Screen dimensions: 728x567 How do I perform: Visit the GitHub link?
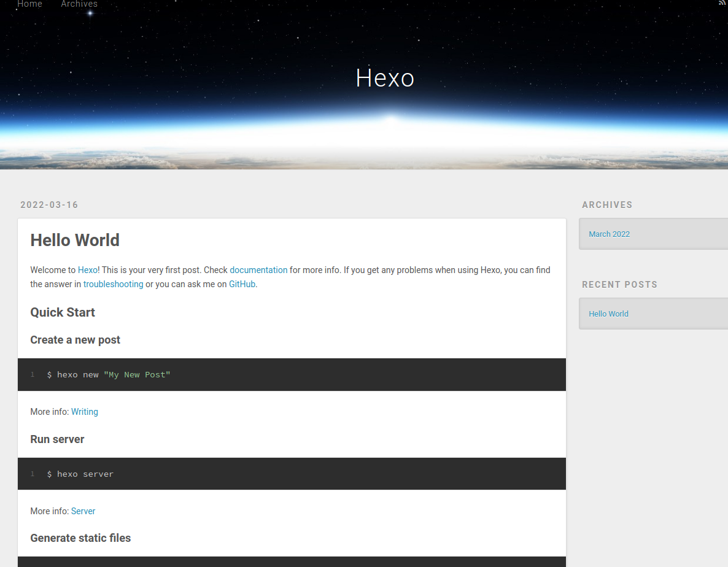click(242, 284)
